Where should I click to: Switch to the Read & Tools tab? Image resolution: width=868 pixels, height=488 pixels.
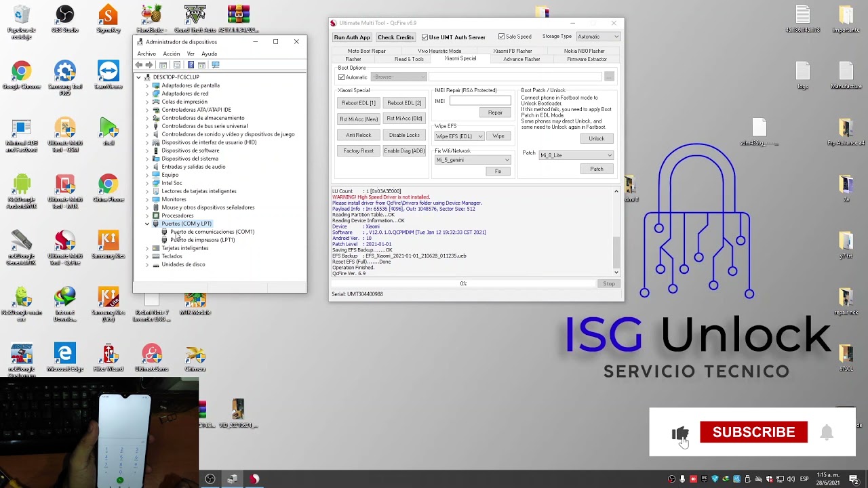[x=409, y=59]
